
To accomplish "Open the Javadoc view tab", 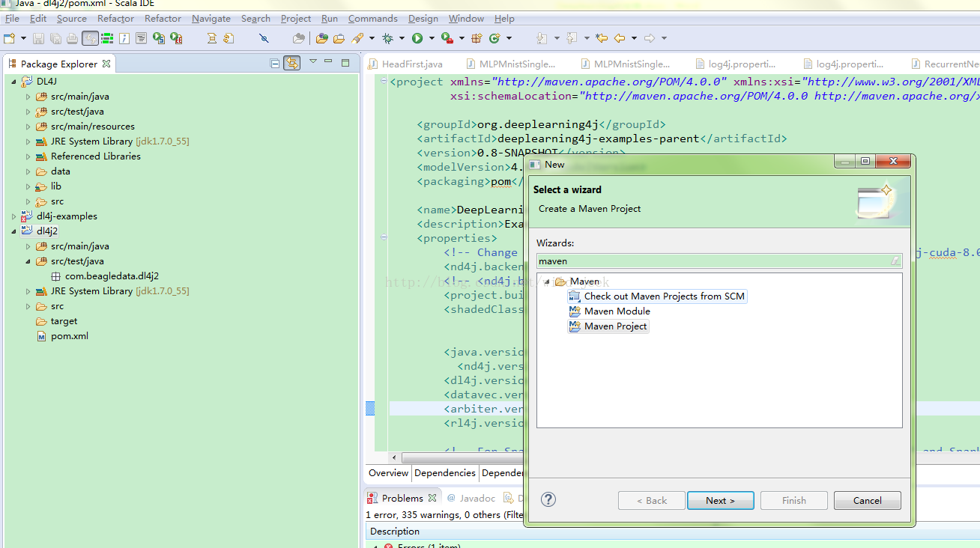I will [471, 498].
